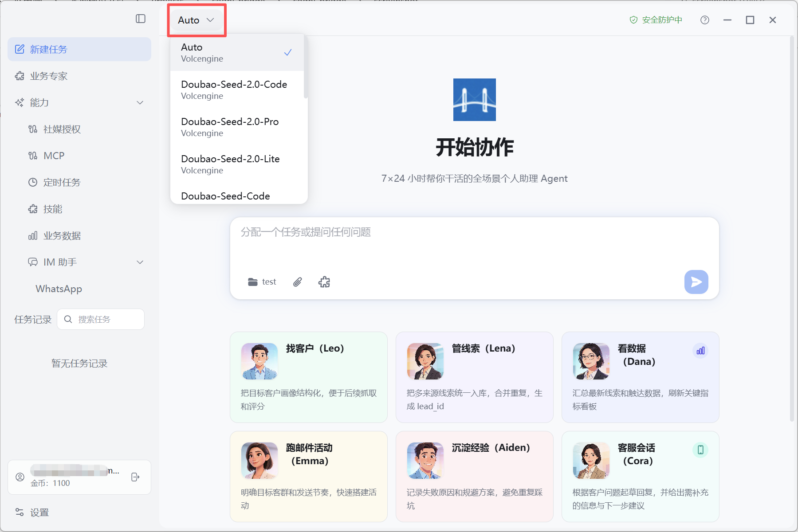Click the 定时任务 clock icon

click(x=33, y=182)
